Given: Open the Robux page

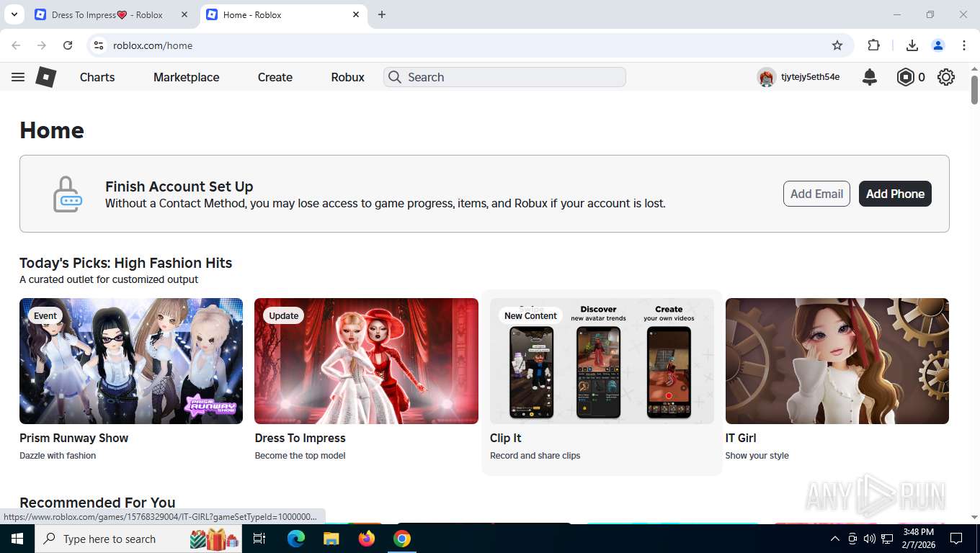Looking at the screenshot, I should [x=348, y=77].
